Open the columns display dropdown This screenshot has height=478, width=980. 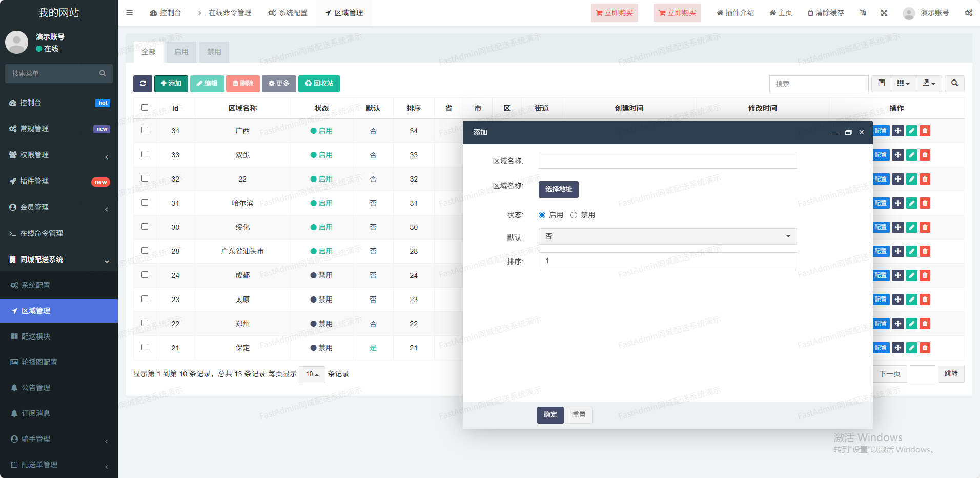click(903, 84)
